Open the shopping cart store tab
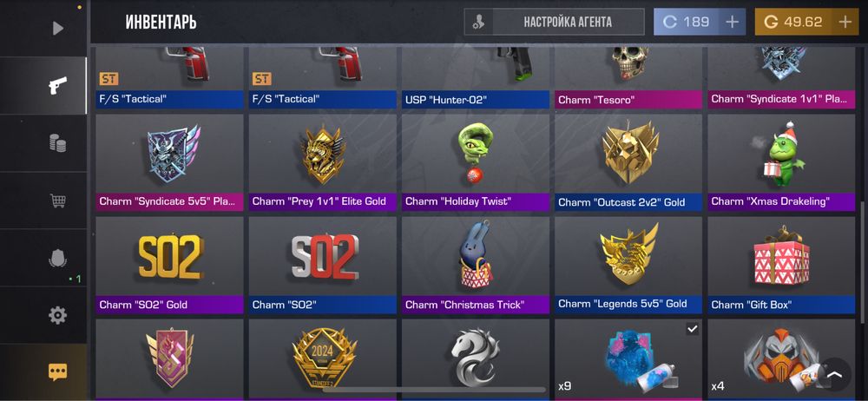 pyautogui.click(x=57, y=200)
